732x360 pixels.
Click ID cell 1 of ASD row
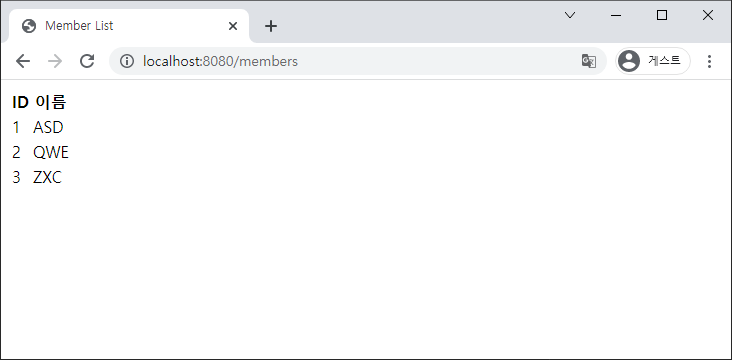16,127
